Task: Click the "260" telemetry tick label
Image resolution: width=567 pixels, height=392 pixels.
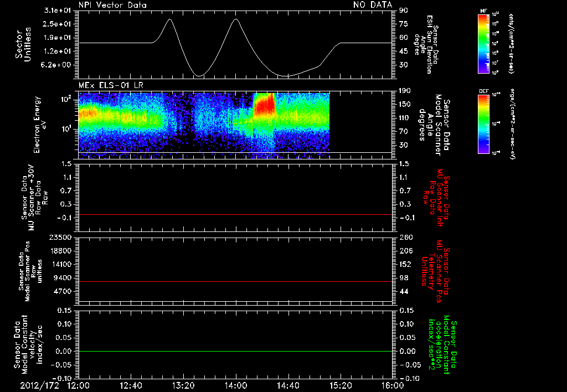Action: tap(406, 238)
